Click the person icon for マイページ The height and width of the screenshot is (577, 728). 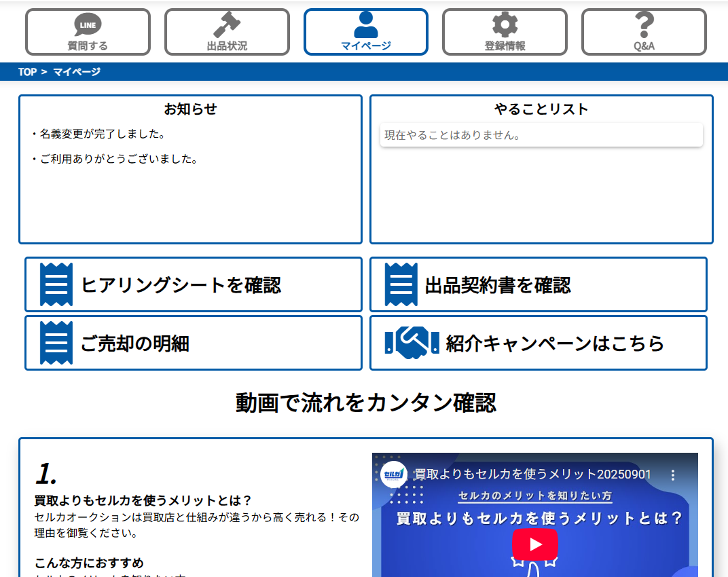(366, 24)
